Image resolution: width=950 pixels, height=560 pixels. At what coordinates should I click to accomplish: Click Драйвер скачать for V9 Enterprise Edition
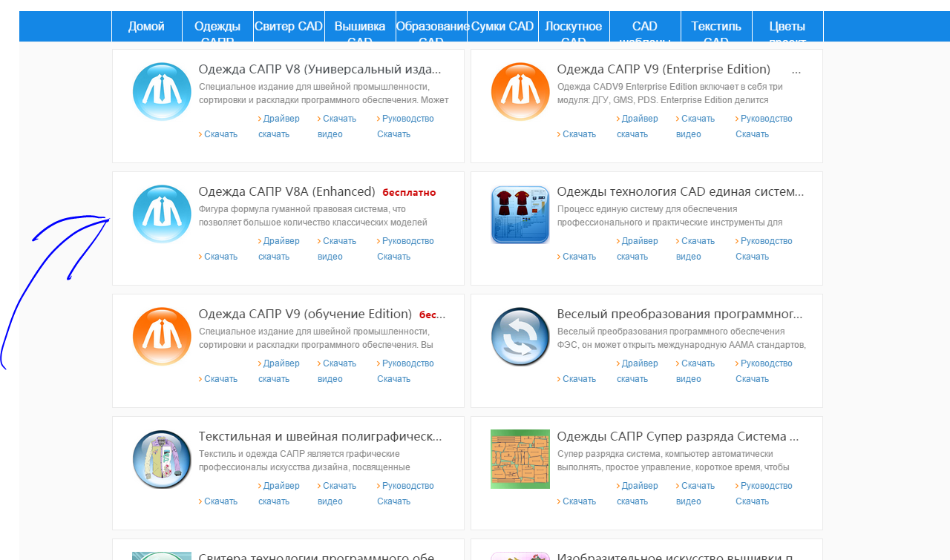pyautogui.click(x=638, y=126)
